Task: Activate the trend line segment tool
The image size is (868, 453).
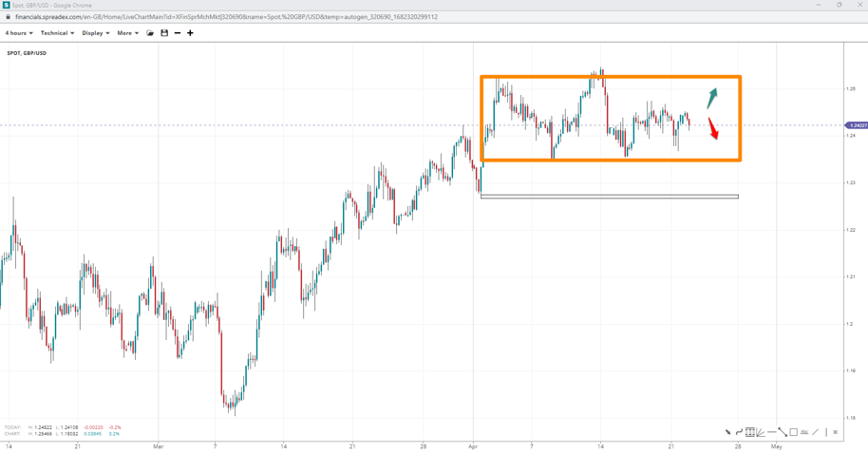Action: point(783,432)
